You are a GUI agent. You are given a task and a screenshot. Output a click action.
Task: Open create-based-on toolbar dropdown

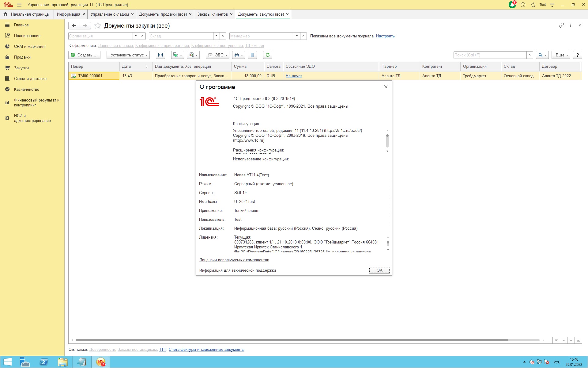coord(177,55)
